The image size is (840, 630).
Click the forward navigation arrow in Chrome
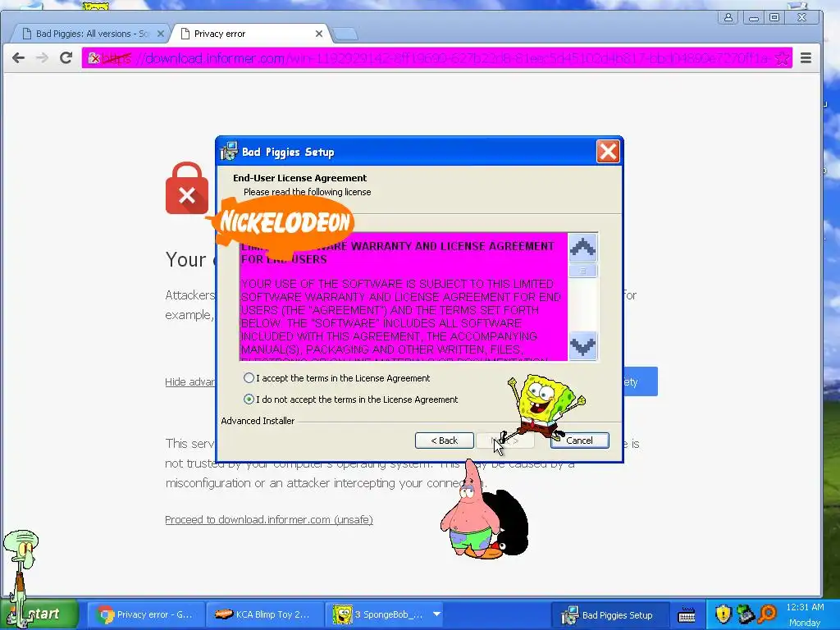(42, 58)
